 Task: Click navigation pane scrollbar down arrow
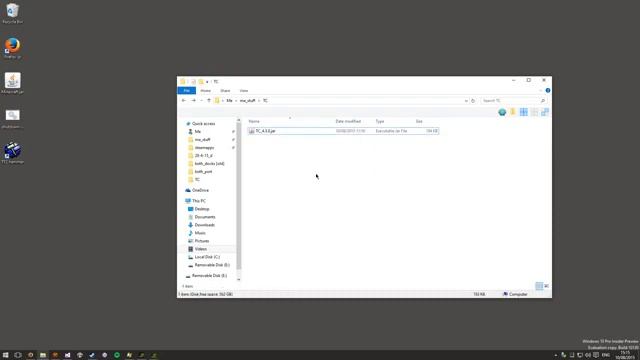(x=239, y=280)
